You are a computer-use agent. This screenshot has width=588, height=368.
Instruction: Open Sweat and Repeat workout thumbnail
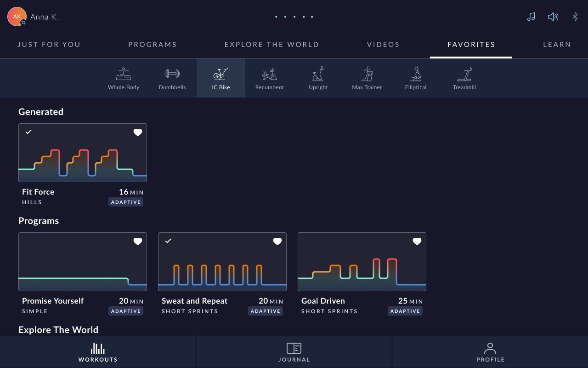[x=222, y=262]
